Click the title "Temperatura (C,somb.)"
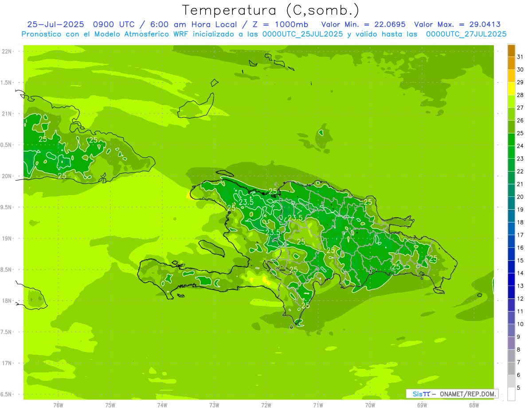 point(270,10)
